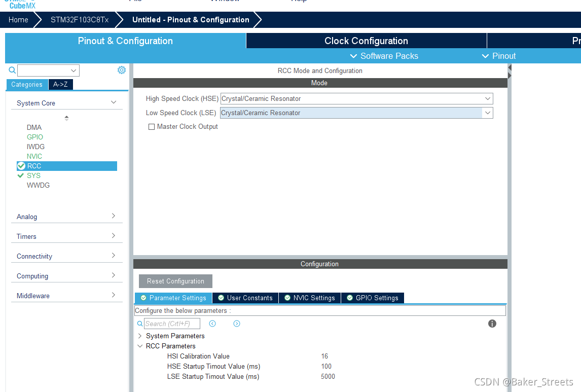Select WWDG in System Core list

(38, 185)
